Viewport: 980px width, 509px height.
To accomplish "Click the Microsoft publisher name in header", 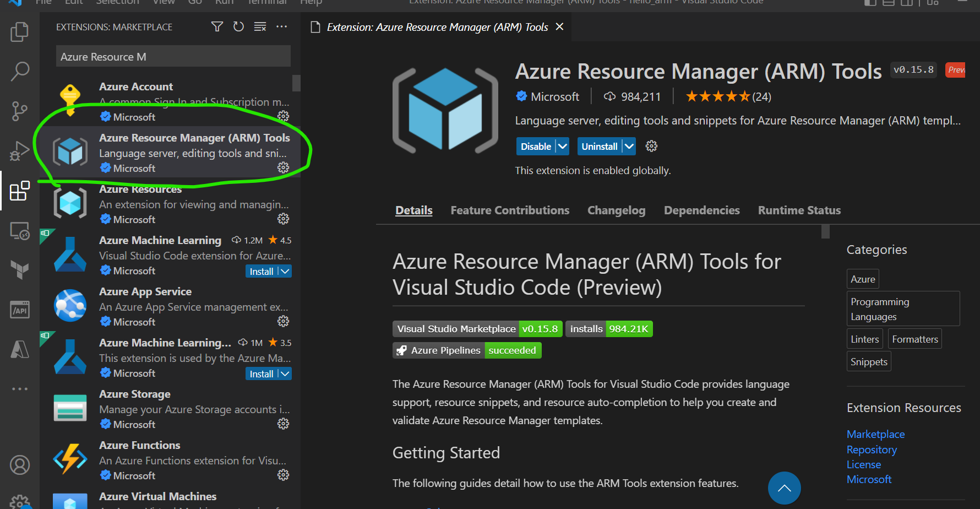I will click(555, 97).
